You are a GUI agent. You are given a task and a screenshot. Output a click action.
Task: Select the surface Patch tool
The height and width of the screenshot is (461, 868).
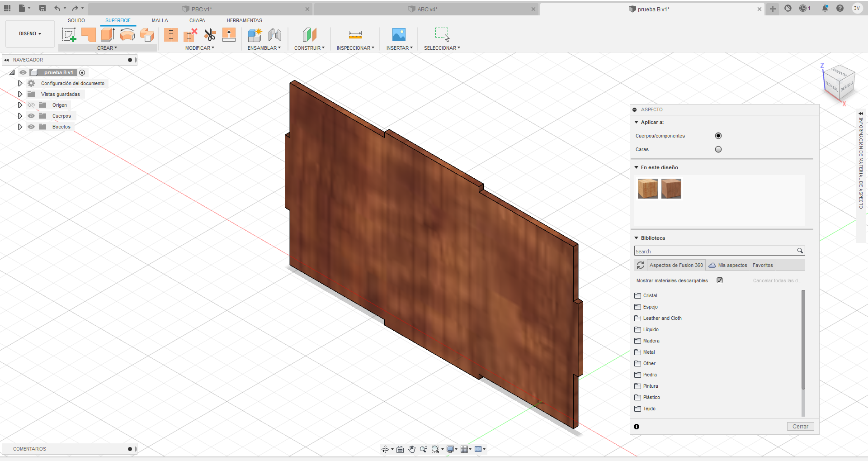tap(89, 35)
